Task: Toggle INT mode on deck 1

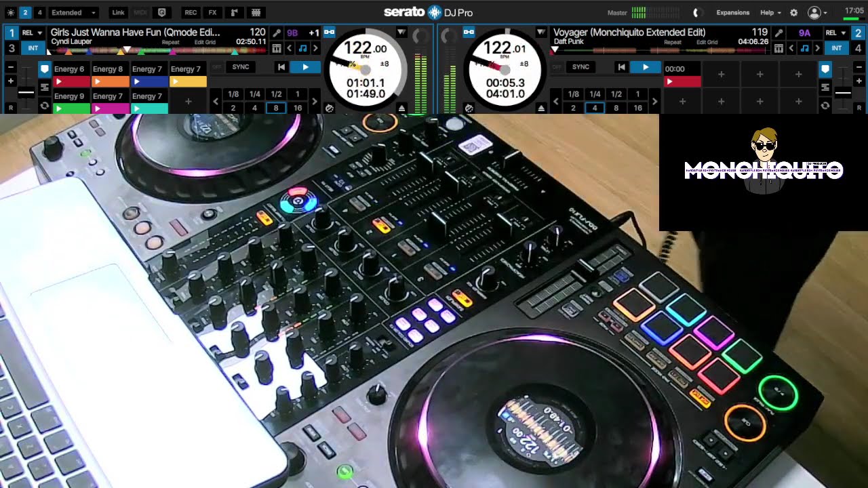Action: 33,48
